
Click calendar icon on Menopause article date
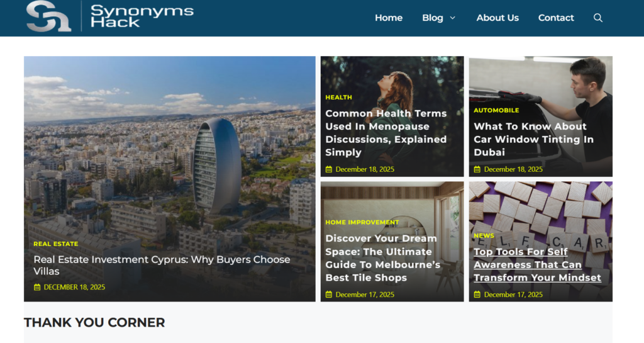pyautogui.click(x=328, y=169)
